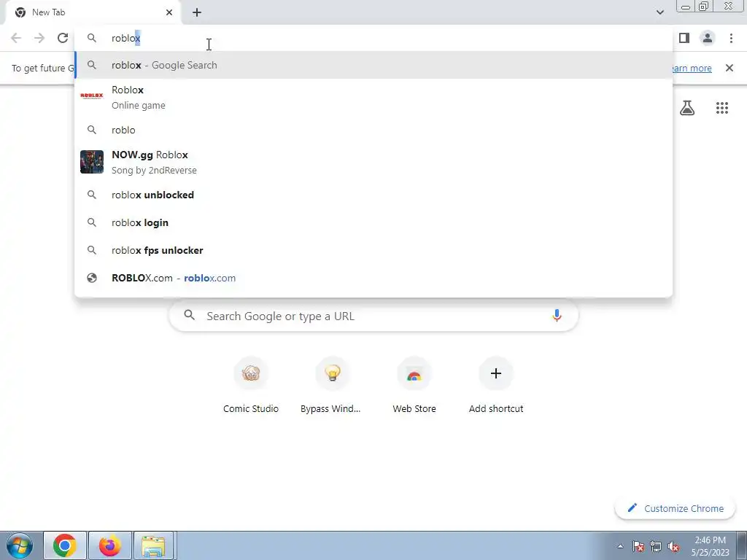Open the Google apps grid icon
The height and width of the screenshot is (560, 747).
(x=722, y=108)
